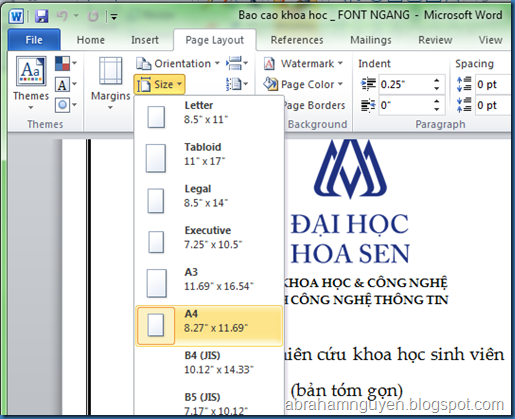Viewport: 515px width, 419px height.
Task: Click the "(bản tóm gọn)" text
Action: coord(347,391)
